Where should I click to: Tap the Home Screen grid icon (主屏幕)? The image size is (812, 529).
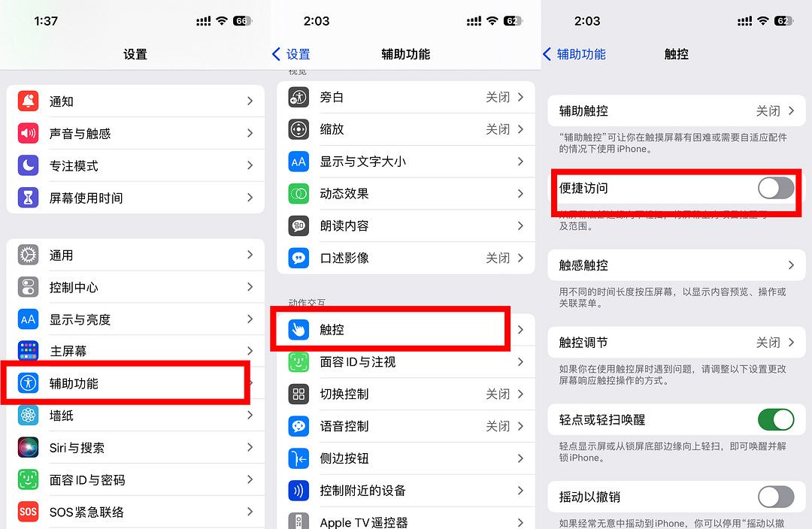28,350
